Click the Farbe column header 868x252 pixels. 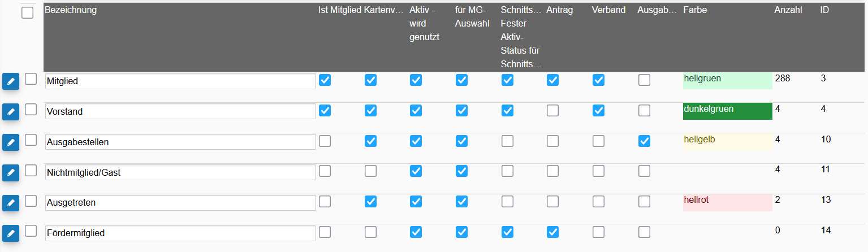695,10
